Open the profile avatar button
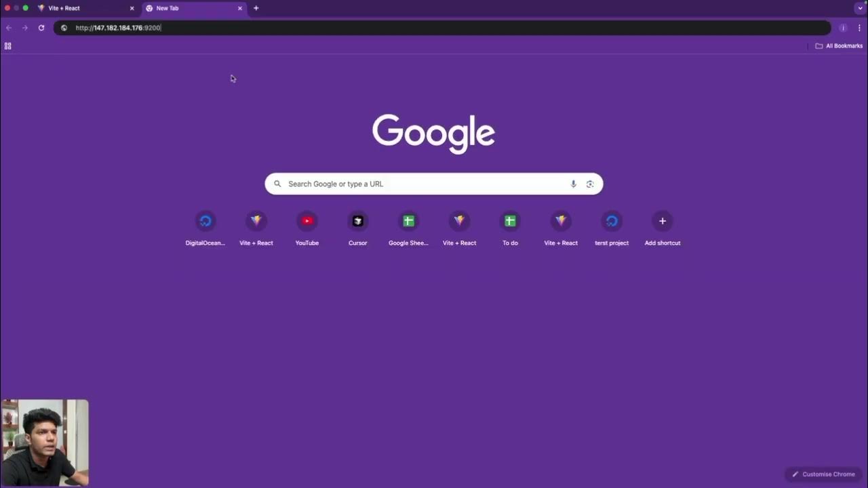Screen dimensions: 868x488 click(843, 28)
